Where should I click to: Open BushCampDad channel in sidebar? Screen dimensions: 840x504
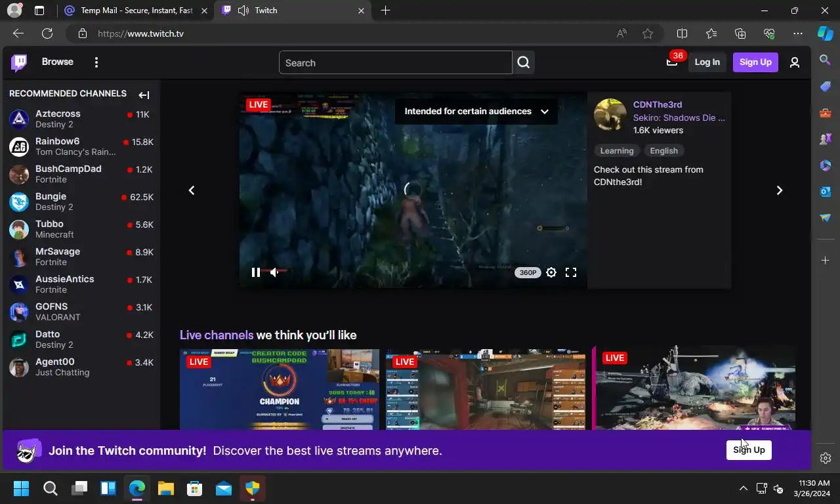coord(81,174)
